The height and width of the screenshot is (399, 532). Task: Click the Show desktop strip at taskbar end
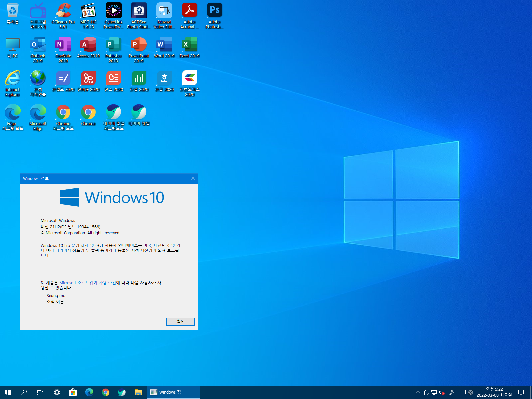(x=531, y=392)
